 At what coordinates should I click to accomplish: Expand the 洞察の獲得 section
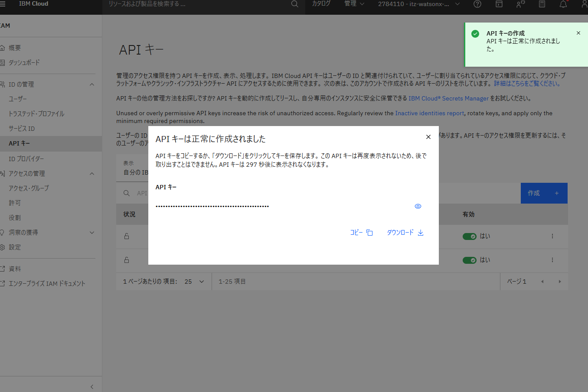tap(92, 233)
